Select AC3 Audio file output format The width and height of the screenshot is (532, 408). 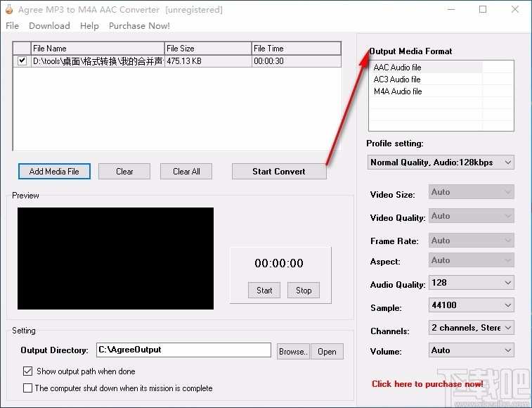click(x=426, y=79)
